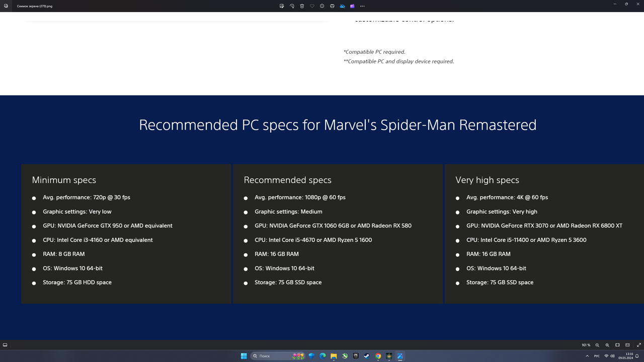Rotate the image using the rotate icon
Screen dimensions: 644x362
(292, 6)
